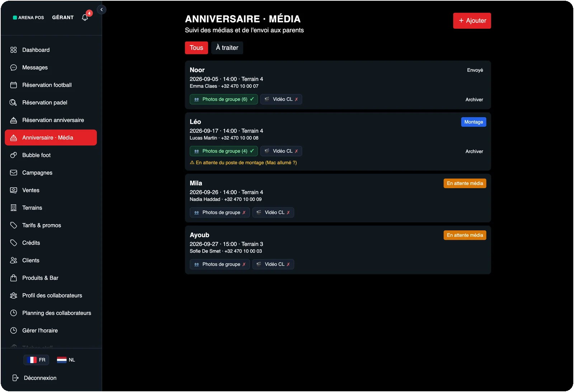Click the Clients people icon
This screenshot has width=574, height=392.
(14, 261)
